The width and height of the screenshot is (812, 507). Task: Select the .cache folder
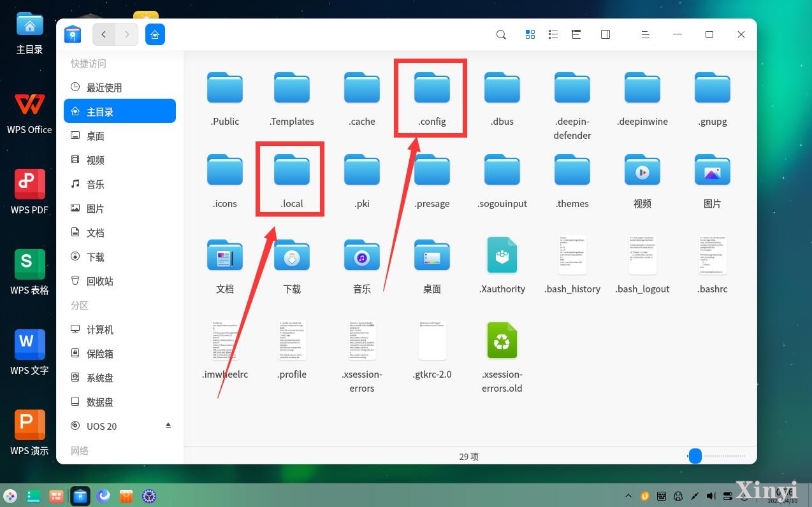coord(362,88)
